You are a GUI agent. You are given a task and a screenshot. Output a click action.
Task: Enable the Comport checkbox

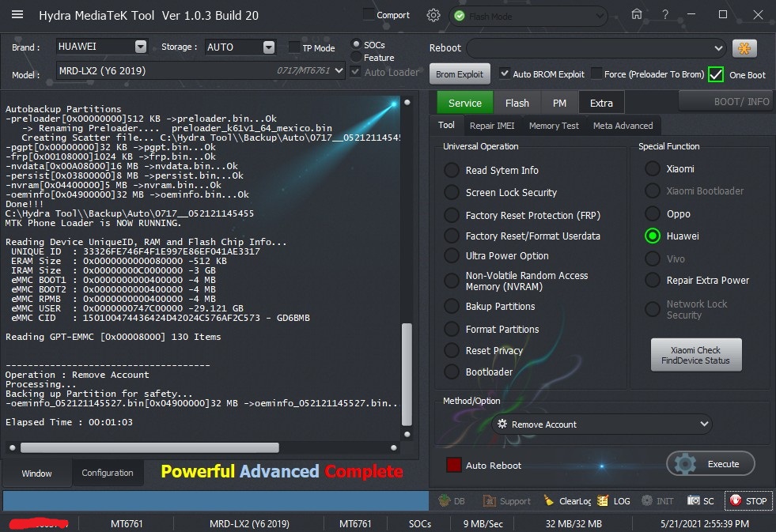(x=369, y=14)
